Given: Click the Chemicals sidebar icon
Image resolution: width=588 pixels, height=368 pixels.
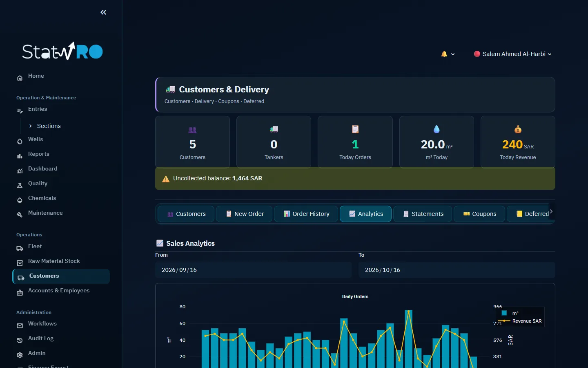Looking at the screenshot, I should pos(20,200).
